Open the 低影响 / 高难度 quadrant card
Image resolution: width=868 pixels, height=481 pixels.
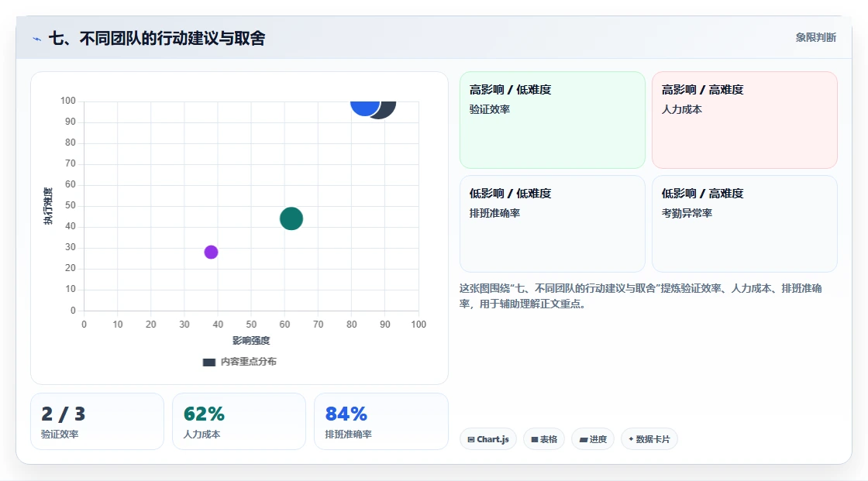pyautogui.click(x=745, y=224)
